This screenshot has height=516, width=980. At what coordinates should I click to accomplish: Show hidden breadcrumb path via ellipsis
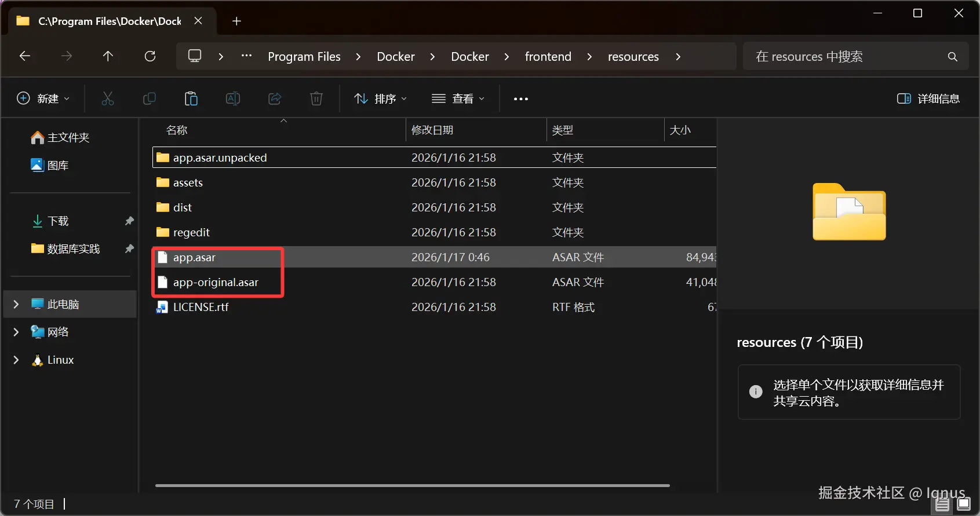click(x=246, y=56)
